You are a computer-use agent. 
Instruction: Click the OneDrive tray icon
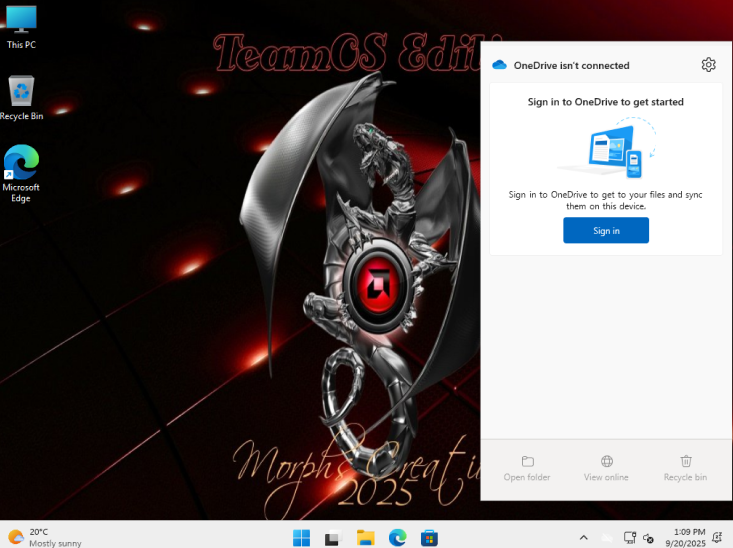coord(607,538)
